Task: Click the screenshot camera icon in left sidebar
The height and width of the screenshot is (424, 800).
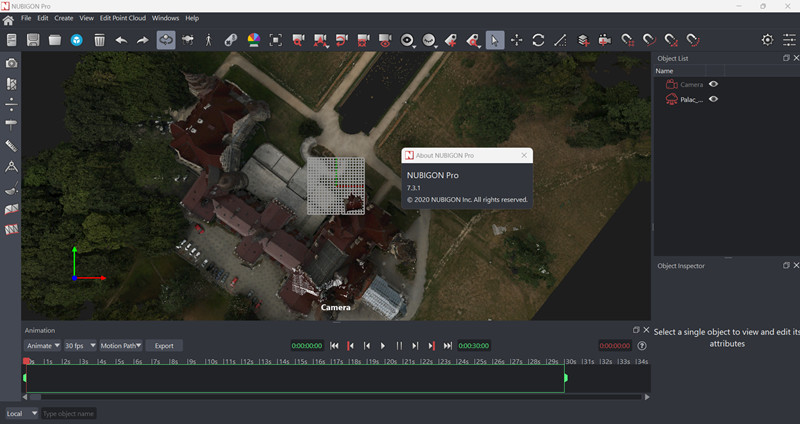Action: [11, 63]
